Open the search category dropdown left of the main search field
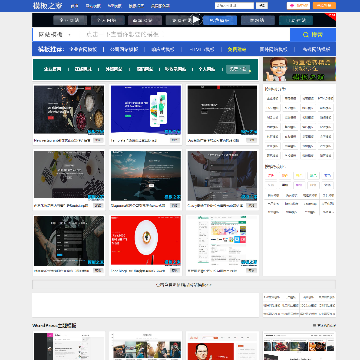 coord(54,34)
